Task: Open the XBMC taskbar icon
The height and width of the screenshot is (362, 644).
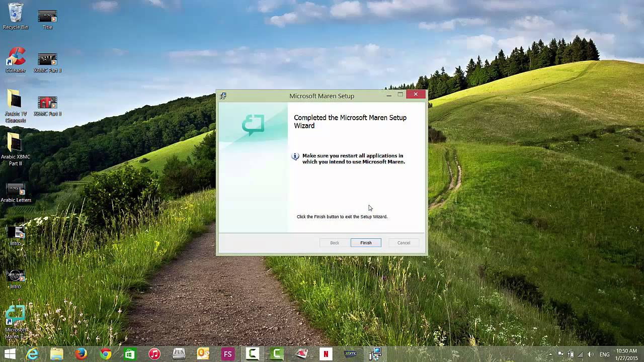Action: click(350, 354)
